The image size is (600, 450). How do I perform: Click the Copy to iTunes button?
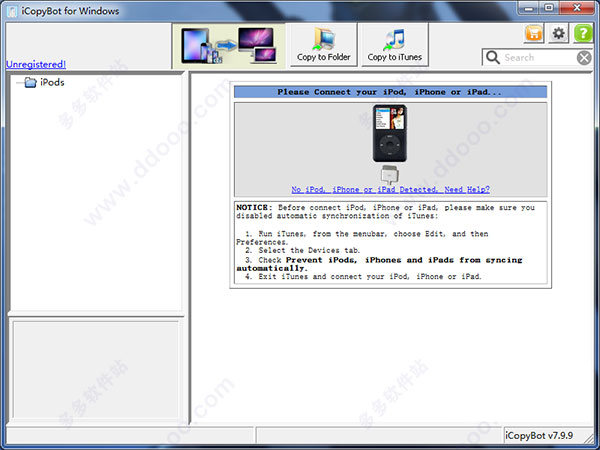pyautogui.click(x=395, y=45)
